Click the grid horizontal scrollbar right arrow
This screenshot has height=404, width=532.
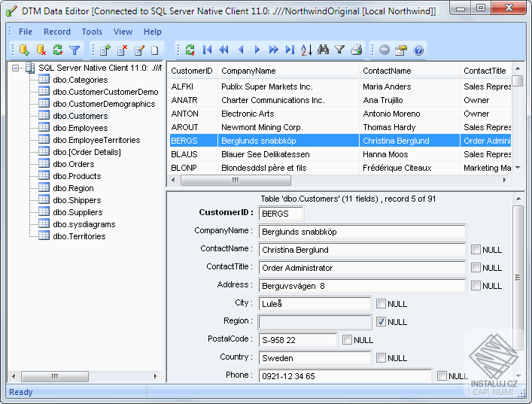point(504,180)
